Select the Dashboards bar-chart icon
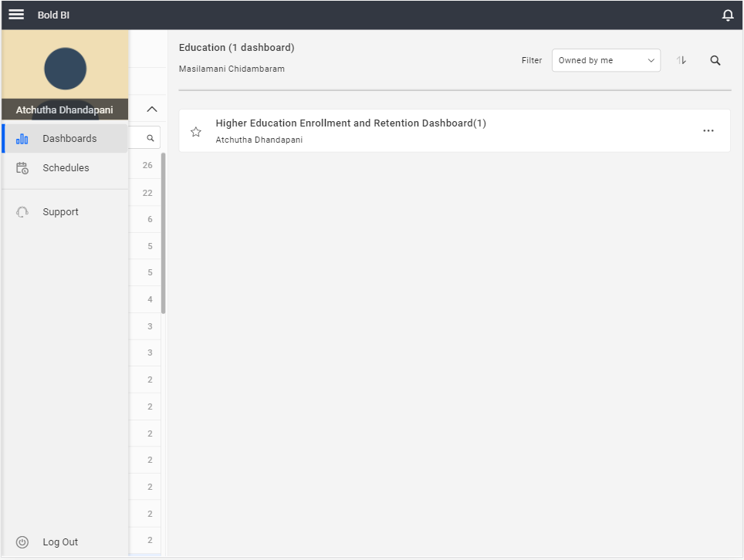 [x=22, y=138]
